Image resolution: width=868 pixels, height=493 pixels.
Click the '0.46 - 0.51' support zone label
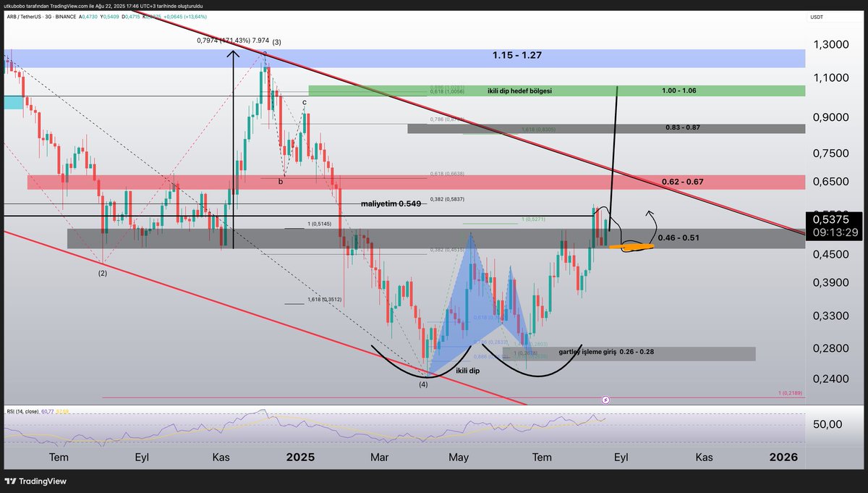point(678,237)
